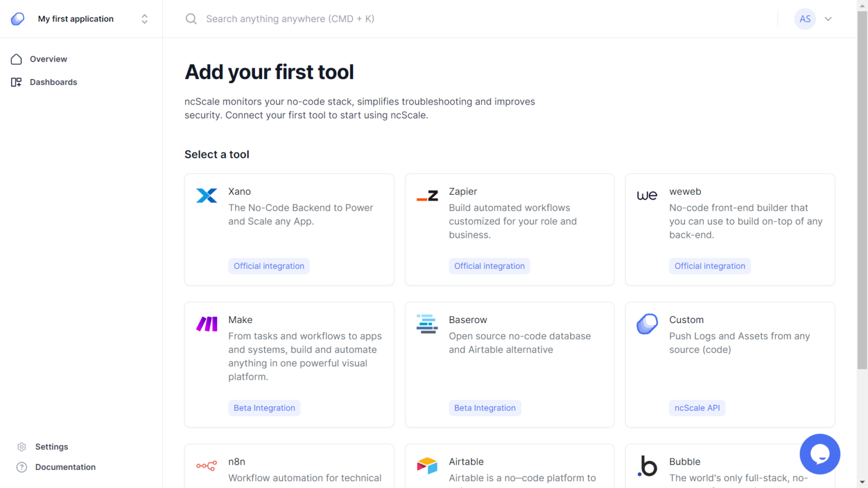Click the AS user avatar

click(x=805, y=19)
